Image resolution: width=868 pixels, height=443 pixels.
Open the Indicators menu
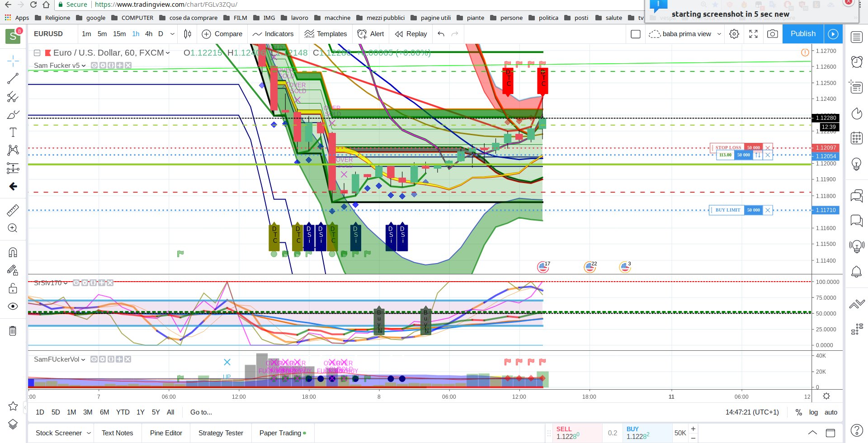coord(273,34)
